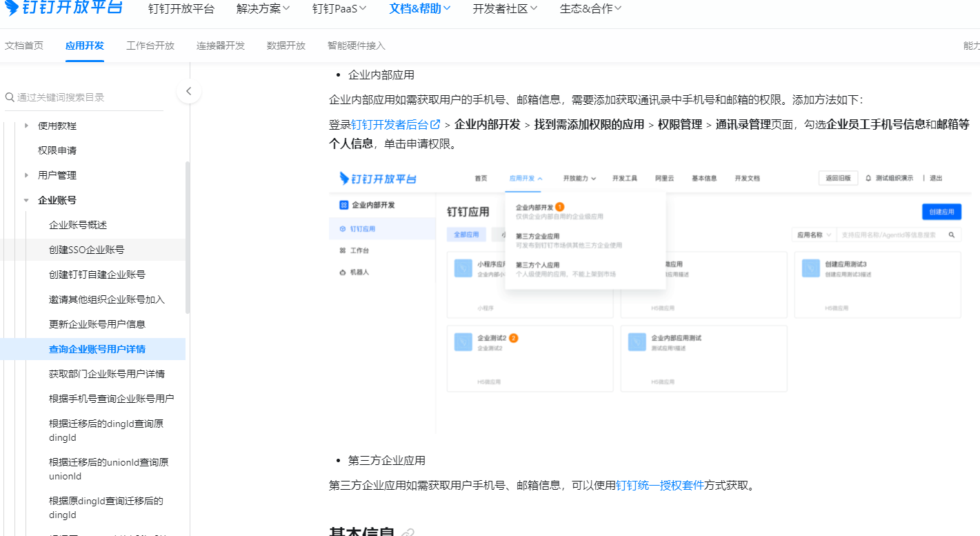Open the 连接器开发 tab
Viewport: 980px width, 536px height.
click(221, 46)
